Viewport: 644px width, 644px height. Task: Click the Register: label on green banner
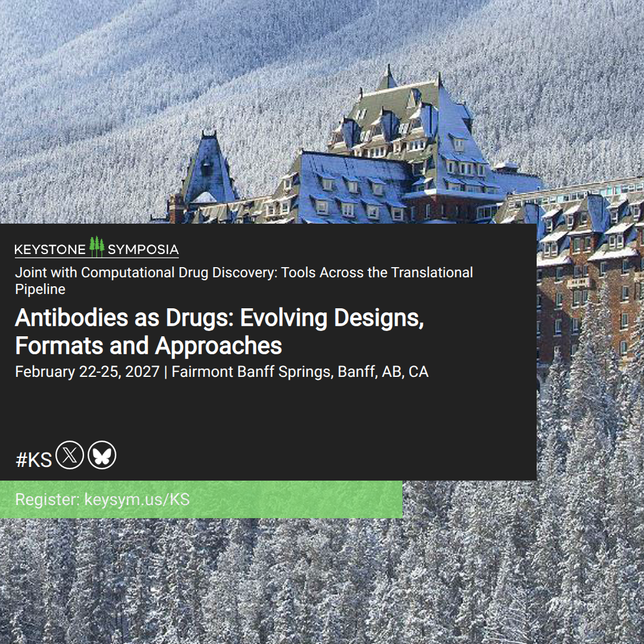coord(47,500)
